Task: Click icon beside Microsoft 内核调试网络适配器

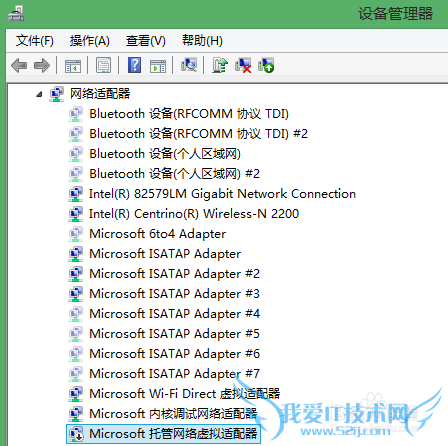Action: point(76,414)
